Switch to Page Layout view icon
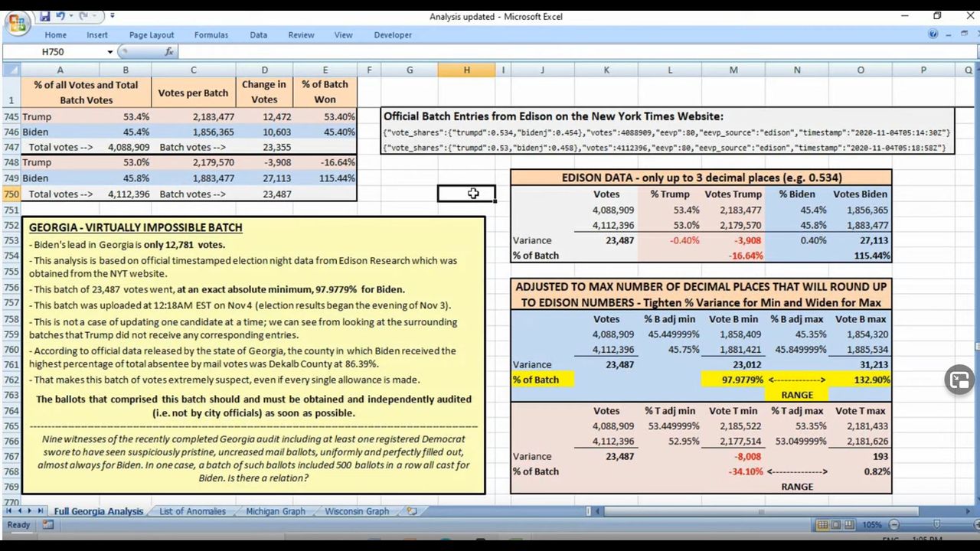The height and width of the screenshot is (551, 980). tap(835, 525)
